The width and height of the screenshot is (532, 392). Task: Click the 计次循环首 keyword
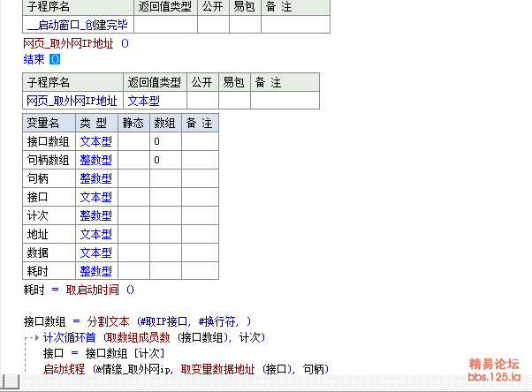[69, 337]
